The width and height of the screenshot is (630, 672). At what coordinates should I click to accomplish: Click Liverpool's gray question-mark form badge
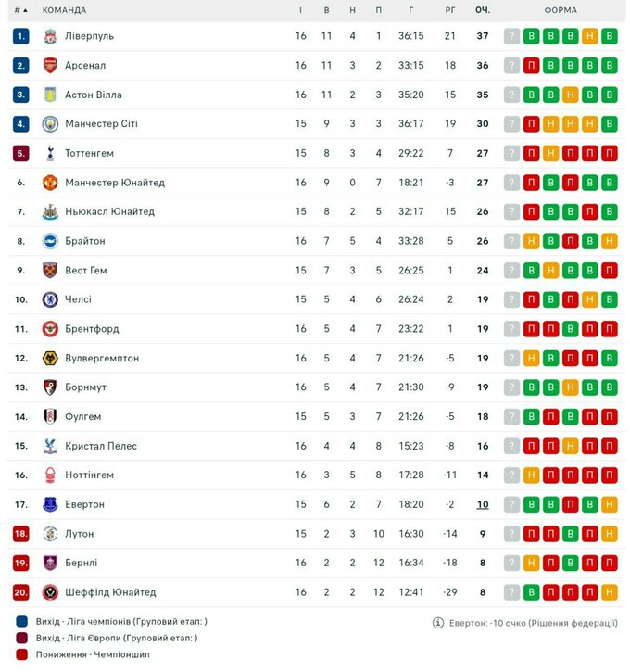pos(511,36)
